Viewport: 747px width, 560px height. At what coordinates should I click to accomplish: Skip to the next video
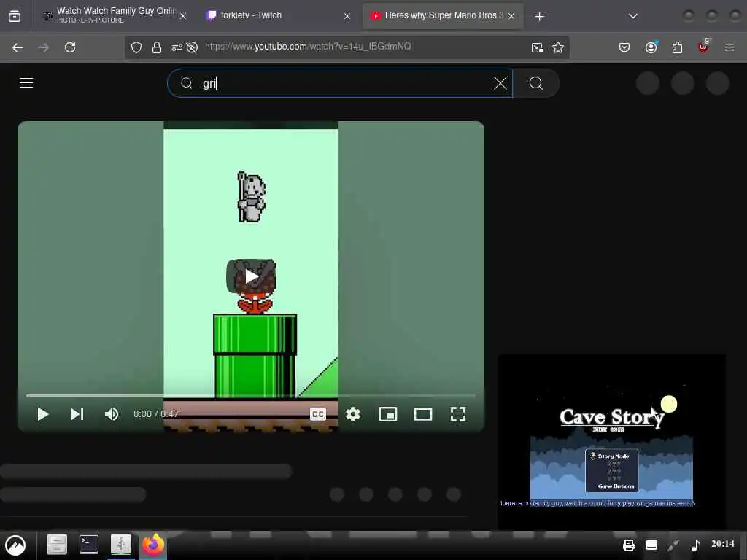tap(77, 414)
